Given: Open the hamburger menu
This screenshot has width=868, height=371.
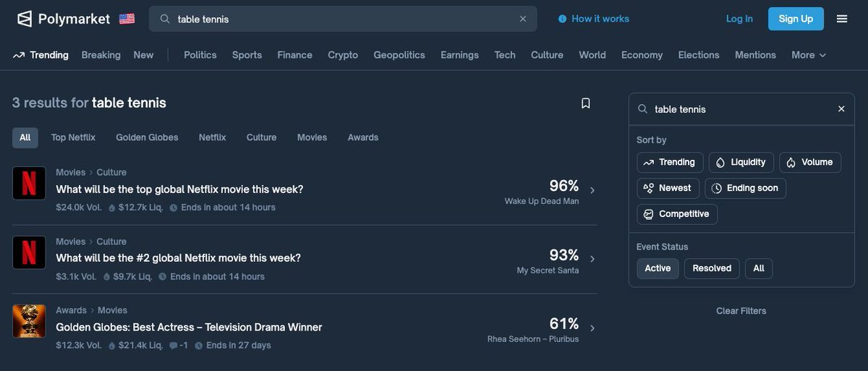Looking at the screenshot, I should [842, 19].
